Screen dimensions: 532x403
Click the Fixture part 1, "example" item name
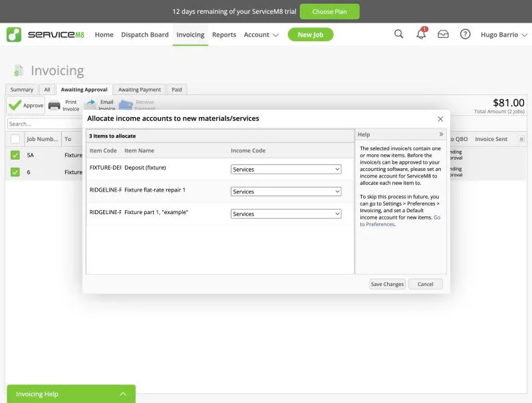click(156, 212)
